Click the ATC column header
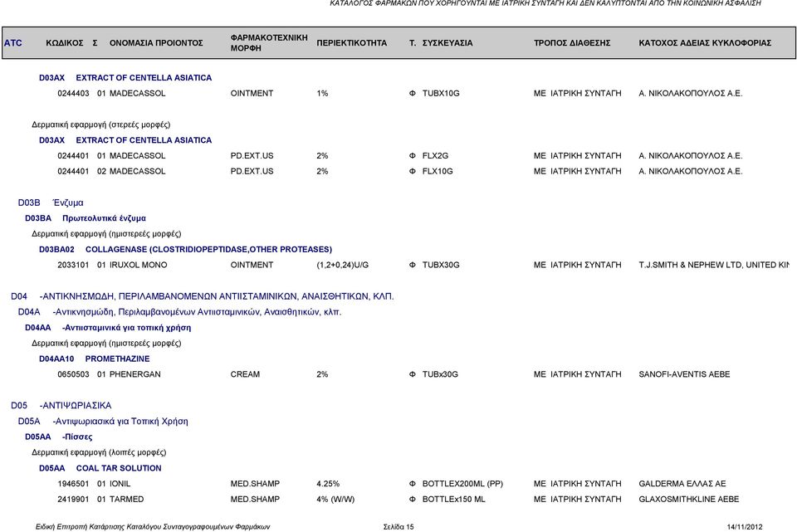The height and width of the screenshot is (532, 797). coord(13,42)
